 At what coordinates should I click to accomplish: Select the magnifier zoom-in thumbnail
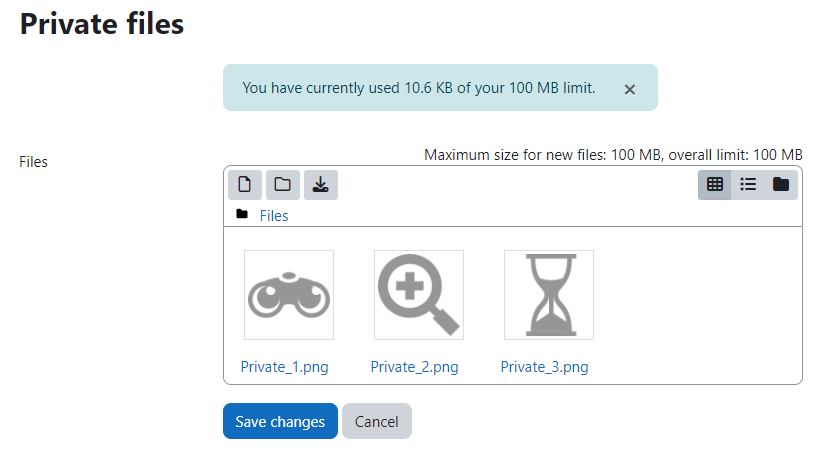coord(419,295)
